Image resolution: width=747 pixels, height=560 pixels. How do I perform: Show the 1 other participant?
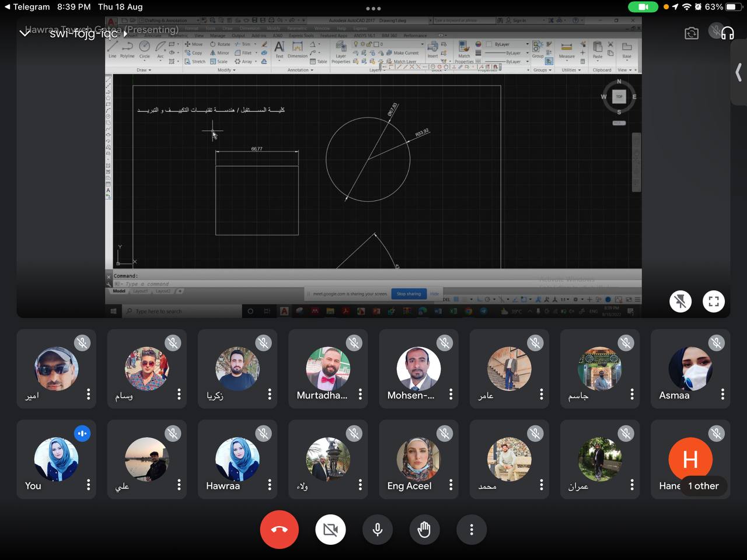tap(703, 486)
